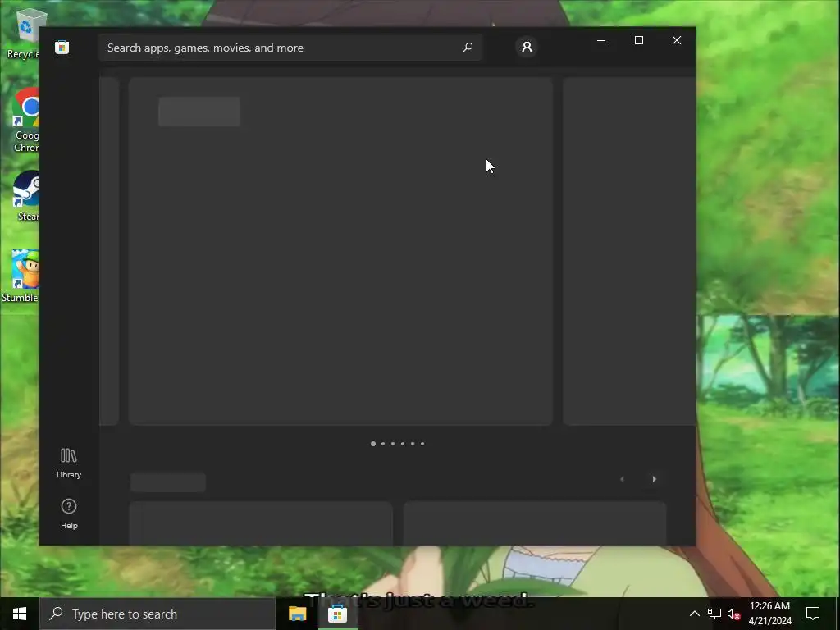Click the taskbar Type here to search box

pos(158,614)
